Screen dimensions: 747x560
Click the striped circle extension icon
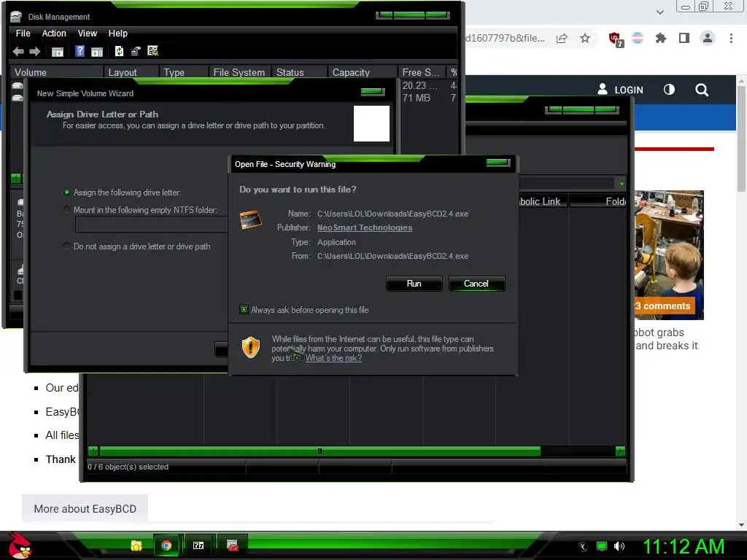[638, 38]
